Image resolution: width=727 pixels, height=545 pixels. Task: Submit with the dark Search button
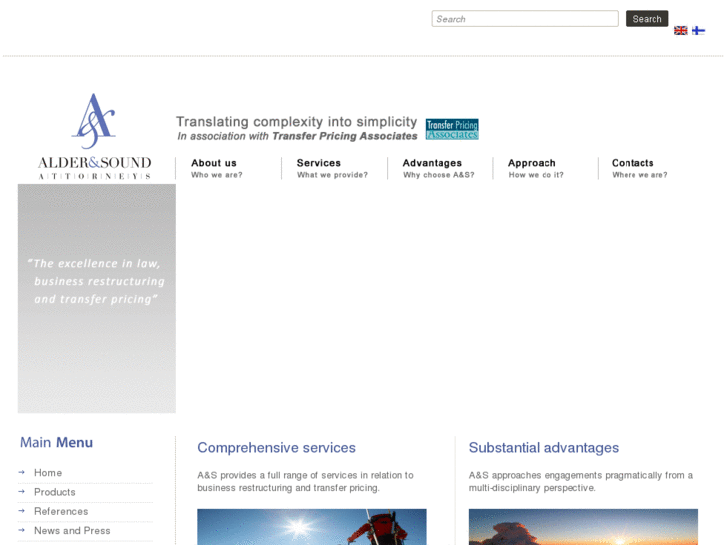647,19
